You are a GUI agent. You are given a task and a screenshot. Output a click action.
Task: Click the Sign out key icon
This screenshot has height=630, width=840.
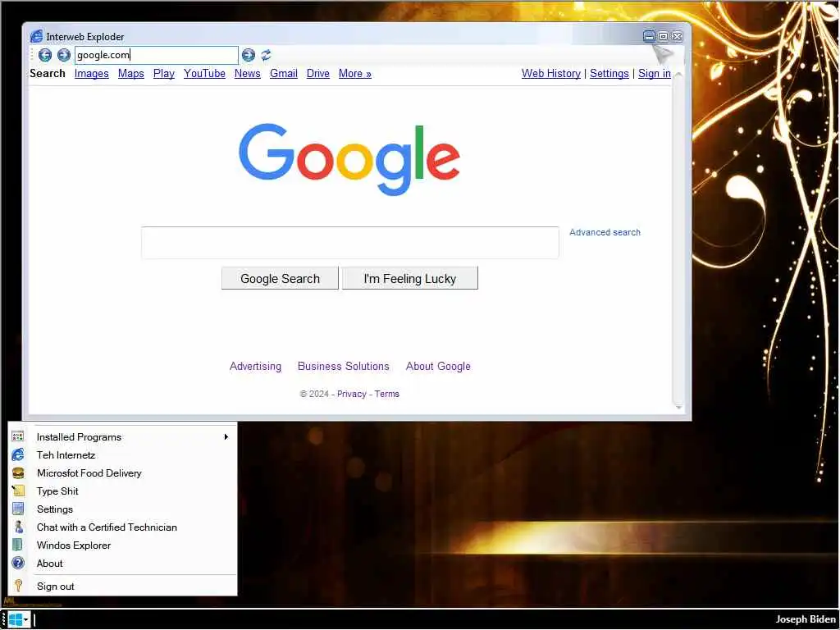tap(18, 586)
